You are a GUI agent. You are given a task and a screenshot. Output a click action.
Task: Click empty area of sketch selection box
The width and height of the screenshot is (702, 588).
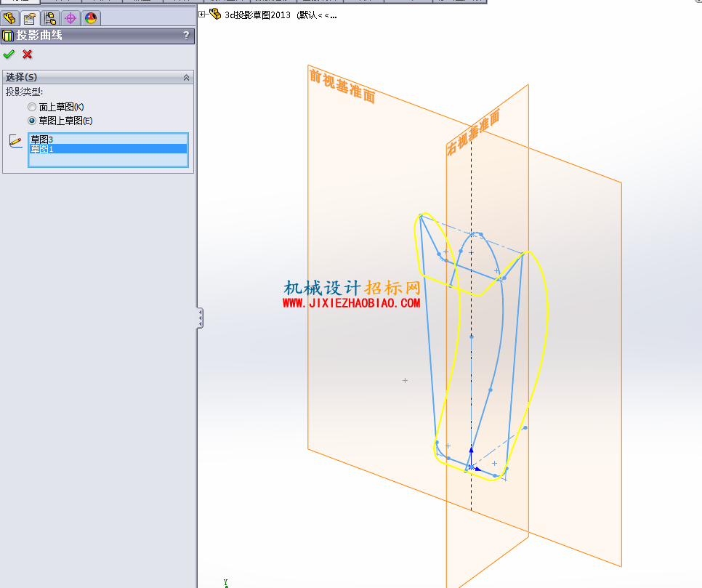click(108, 160)
